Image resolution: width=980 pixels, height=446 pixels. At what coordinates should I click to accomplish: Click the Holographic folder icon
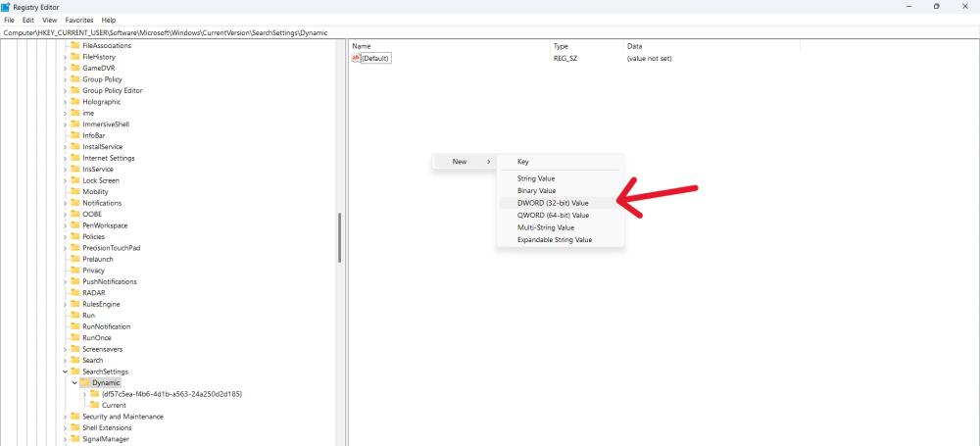coord(75,102)
